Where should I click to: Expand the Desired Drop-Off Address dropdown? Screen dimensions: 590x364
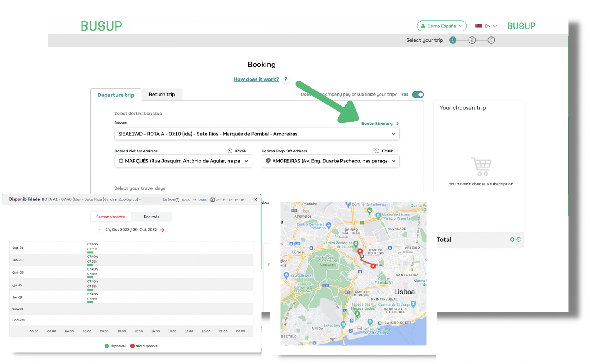tap(331, 161)
